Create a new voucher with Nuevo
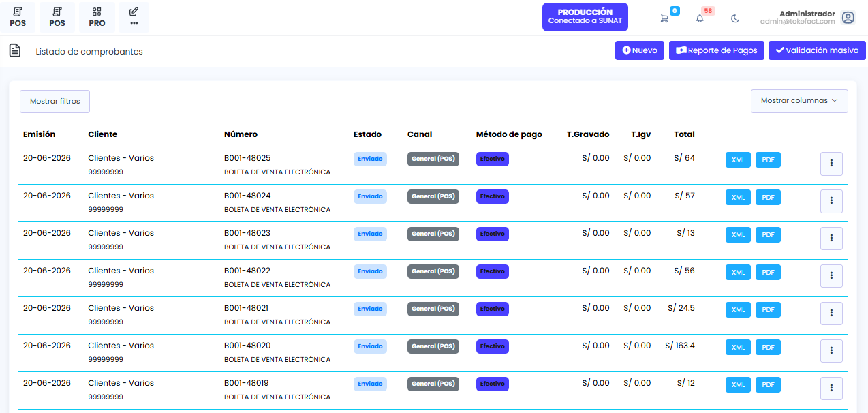This screenshot has height=413, width=868. 640,50
